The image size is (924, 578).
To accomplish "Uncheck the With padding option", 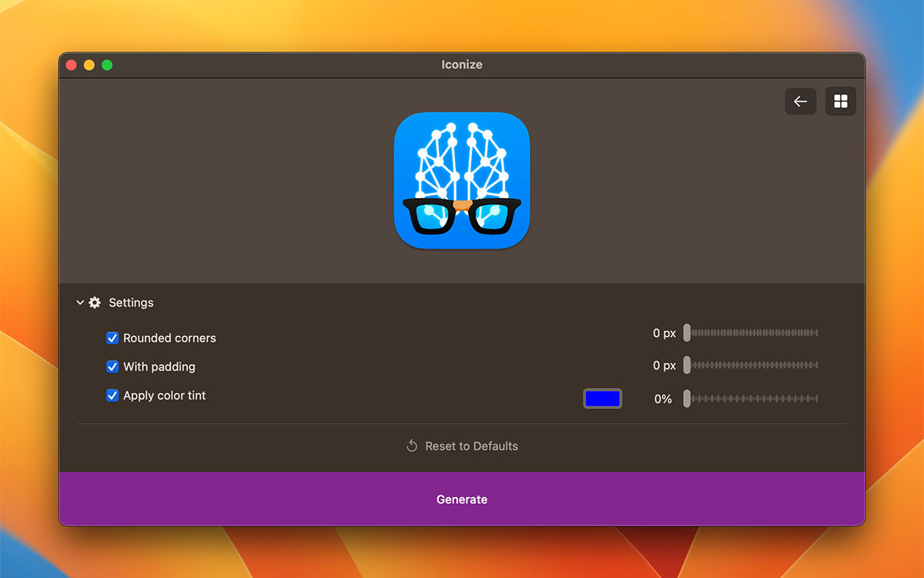I will (112, 367).
